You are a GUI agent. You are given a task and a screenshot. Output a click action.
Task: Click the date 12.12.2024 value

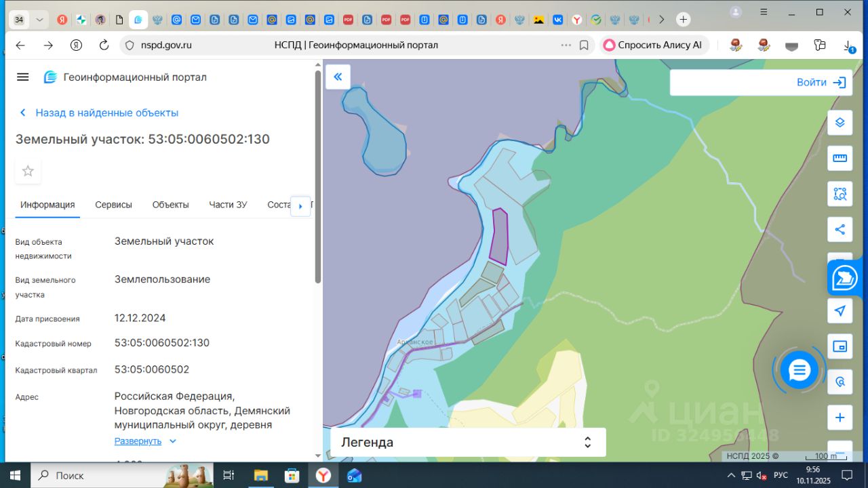tap(140, 318)
